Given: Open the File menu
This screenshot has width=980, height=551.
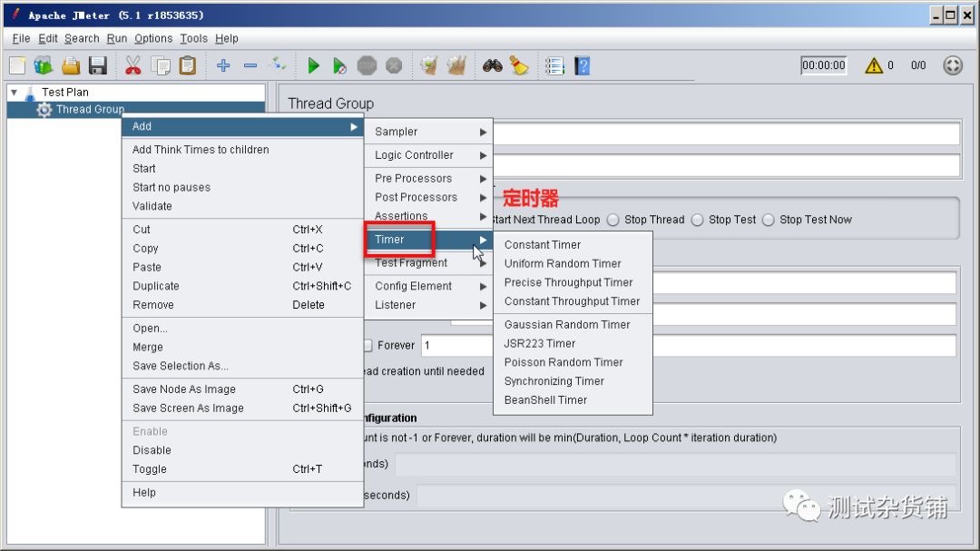Looking at the screenshot, I should (21, 39).
